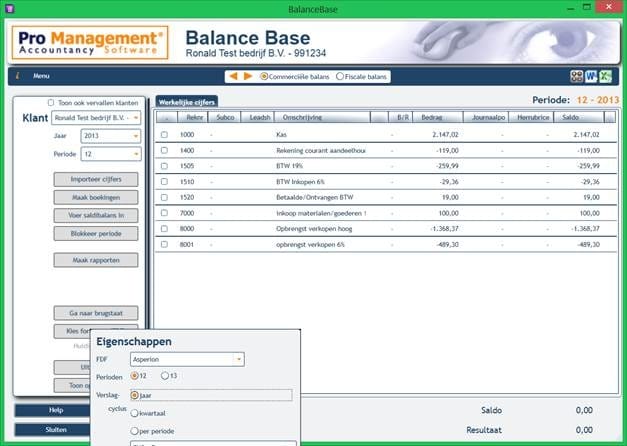
Task: Click Maak boekingen button
Action: [x=96, y=197]
